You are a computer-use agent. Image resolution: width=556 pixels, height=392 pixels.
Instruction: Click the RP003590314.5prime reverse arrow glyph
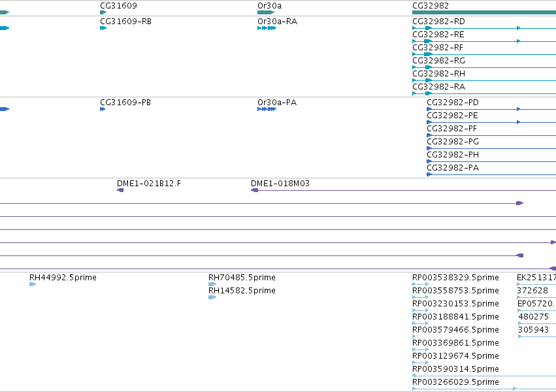tap(414, 376)
